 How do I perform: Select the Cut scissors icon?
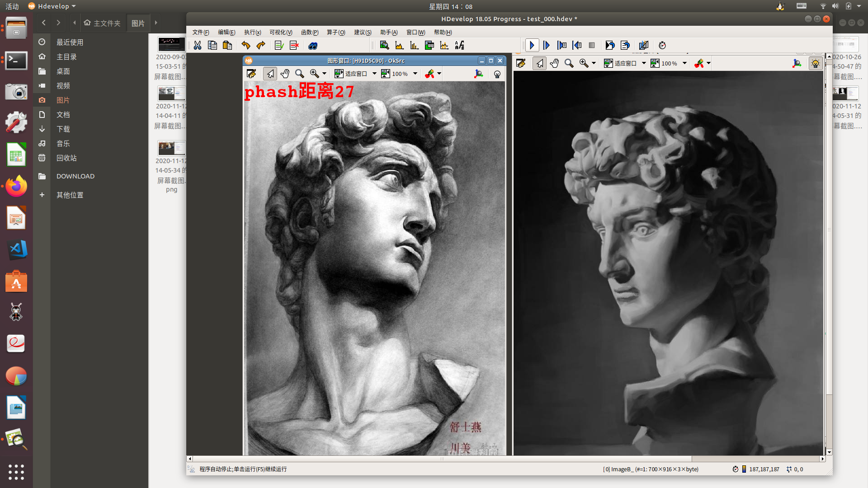click(198, 45)
